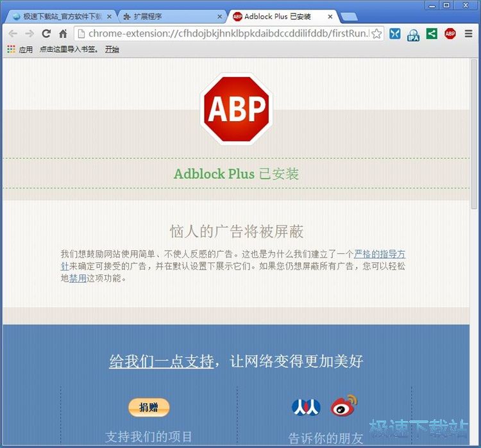Viewport: 481px width, 448px height.
Task: Click the 恼人的广告将被屏蔽 heading
Action: (x=237, y=231)
